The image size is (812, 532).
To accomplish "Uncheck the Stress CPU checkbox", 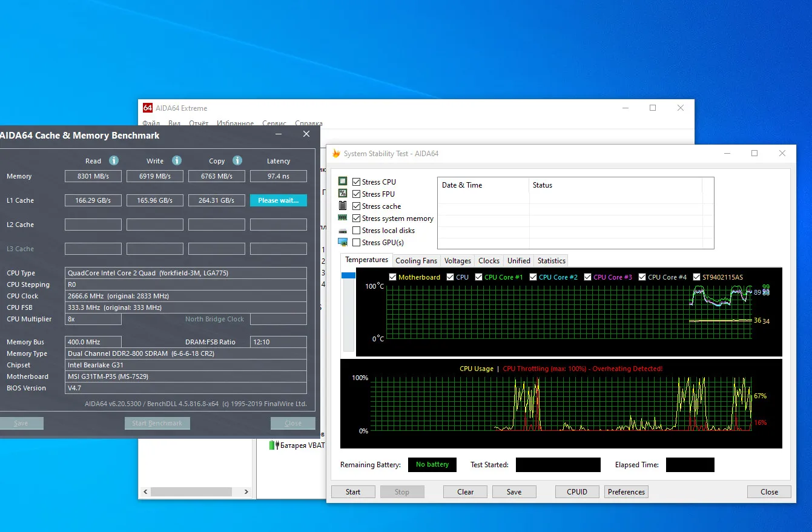I will pyautogui.click(x=356, y=182).
